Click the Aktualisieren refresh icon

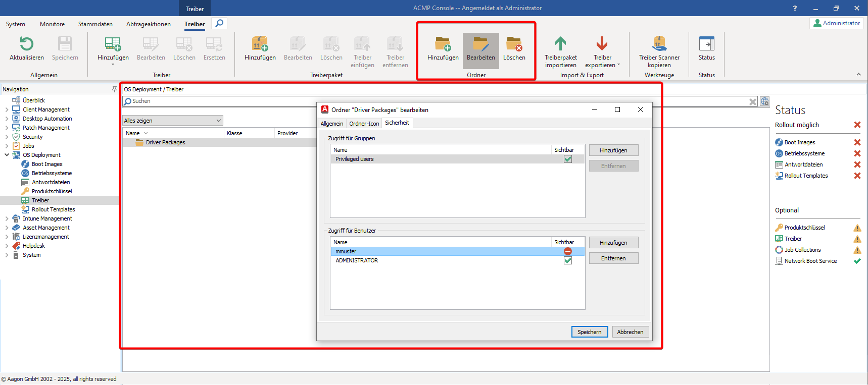pos(26,44)
